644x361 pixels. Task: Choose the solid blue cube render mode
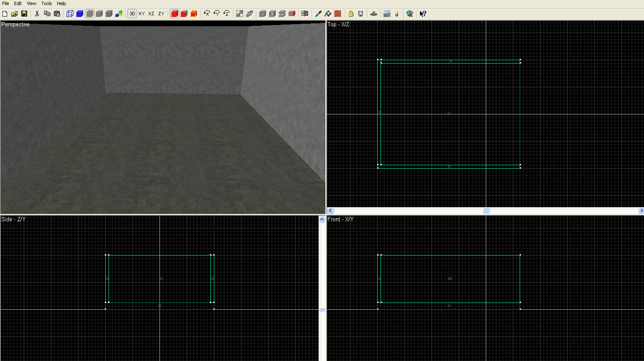coord(80,14)
